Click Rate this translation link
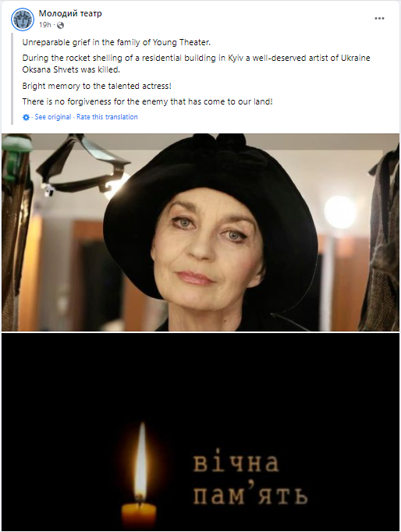The width and height of the screenshot is (401, 532). pyautogui.click(x=107, y=117)
